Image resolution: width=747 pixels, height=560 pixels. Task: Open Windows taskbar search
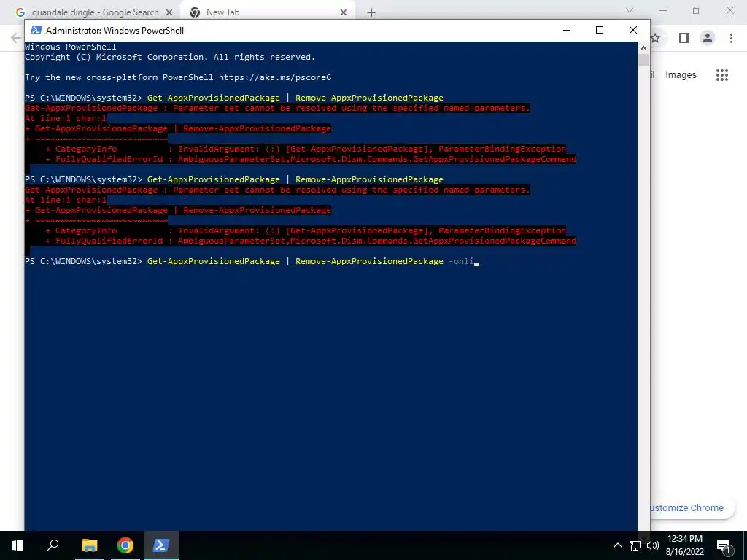[x=53, y=545]
